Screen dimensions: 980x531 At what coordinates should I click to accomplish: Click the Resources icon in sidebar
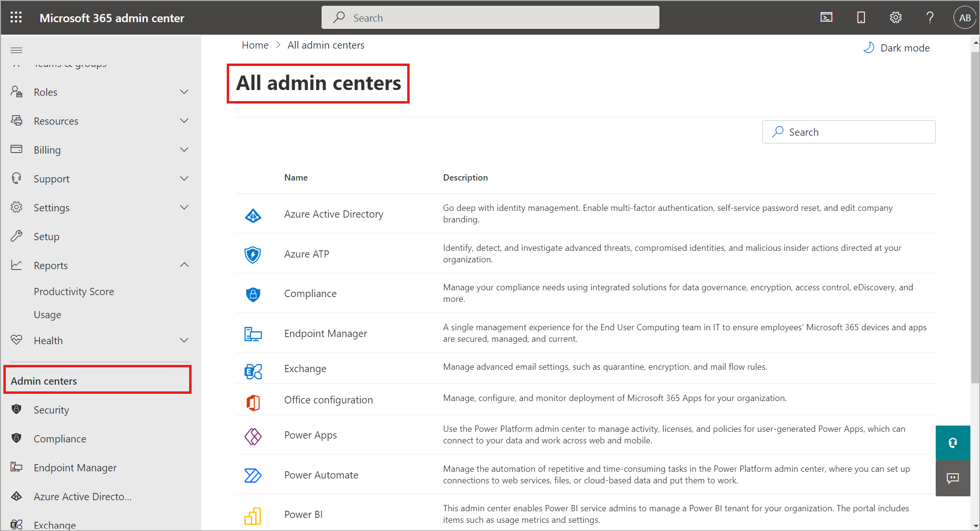point(16,120)
